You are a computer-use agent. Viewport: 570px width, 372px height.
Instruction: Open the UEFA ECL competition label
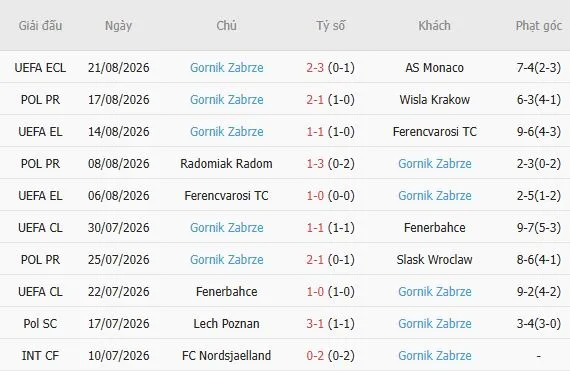40,68
